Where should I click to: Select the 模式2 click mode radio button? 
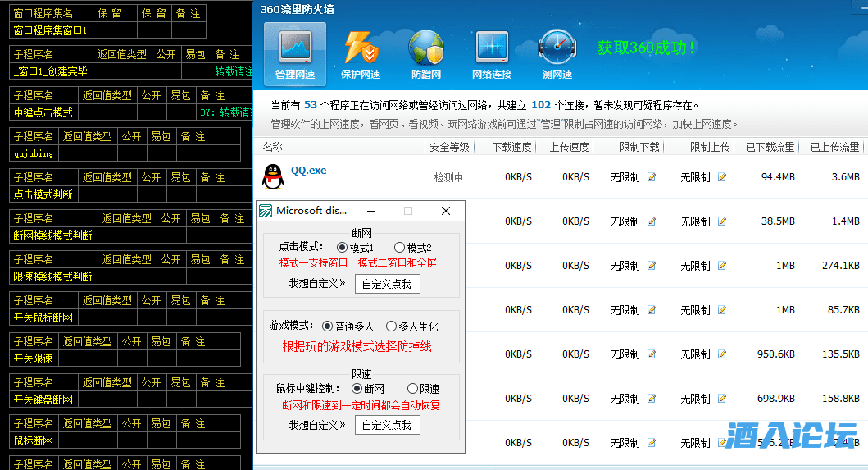(x=399, y=247)
